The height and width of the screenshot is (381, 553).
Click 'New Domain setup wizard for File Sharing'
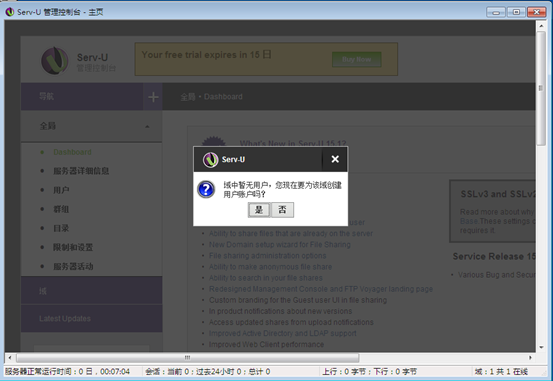(x=280, y=244)
